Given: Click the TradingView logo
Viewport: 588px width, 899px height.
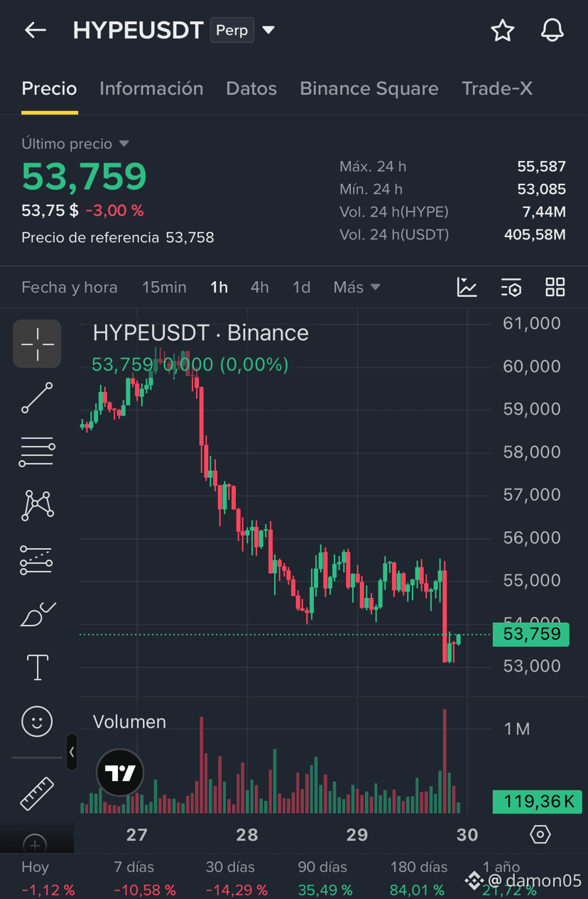Looking at the screenshot, I should 120,773.
